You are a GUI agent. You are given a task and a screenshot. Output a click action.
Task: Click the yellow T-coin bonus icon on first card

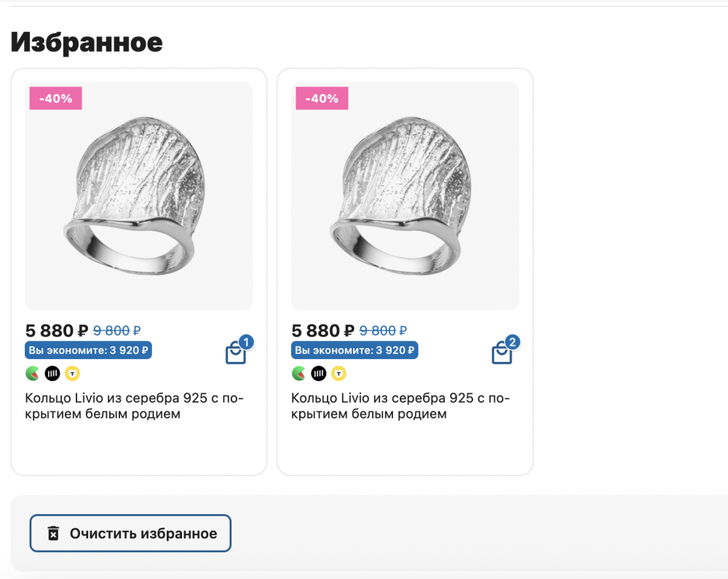coord(71,373)
